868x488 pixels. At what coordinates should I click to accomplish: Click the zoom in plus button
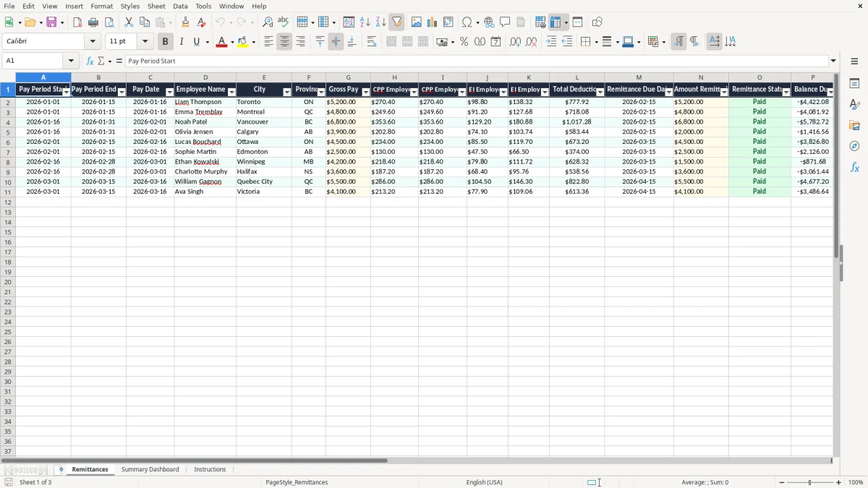tap(839, 482)
